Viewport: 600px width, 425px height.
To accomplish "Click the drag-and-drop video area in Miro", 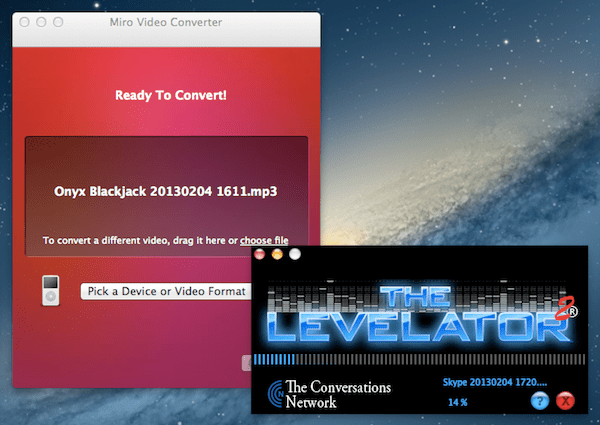I will coord(166,196).
